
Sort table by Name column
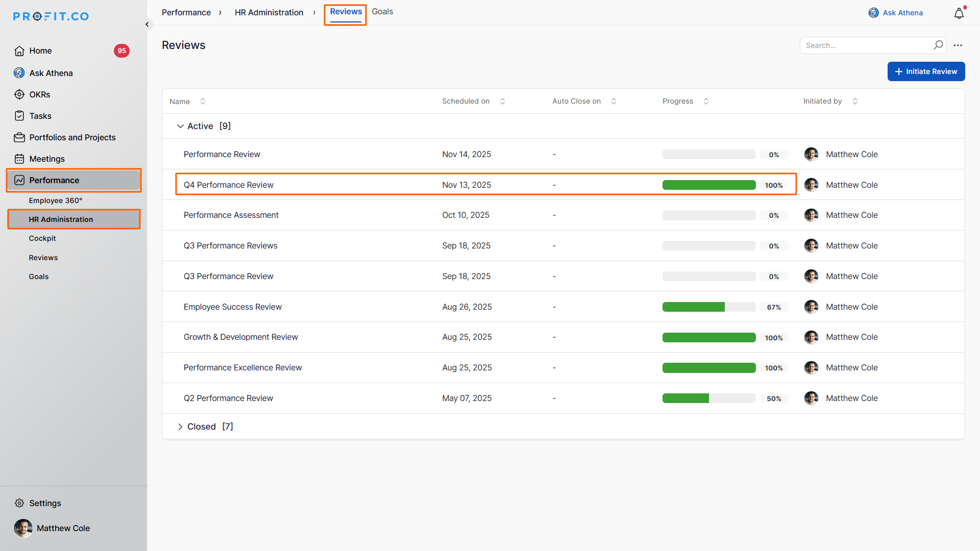[x=203, y=102]
